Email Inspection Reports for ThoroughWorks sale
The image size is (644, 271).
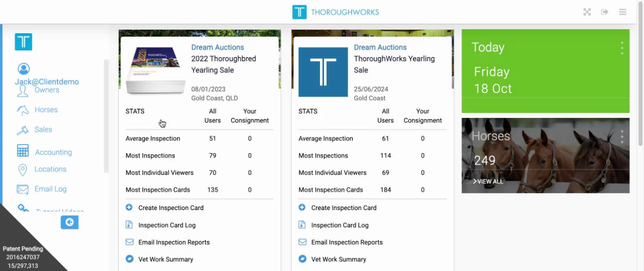347,242
